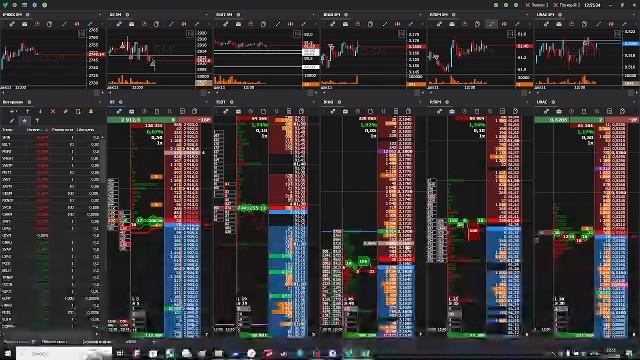Image resolution: width=640 pixels, height=360 pixels.
Task: Toggle the auto-scale box in RI chart
Action: click(x=189, y=34)
